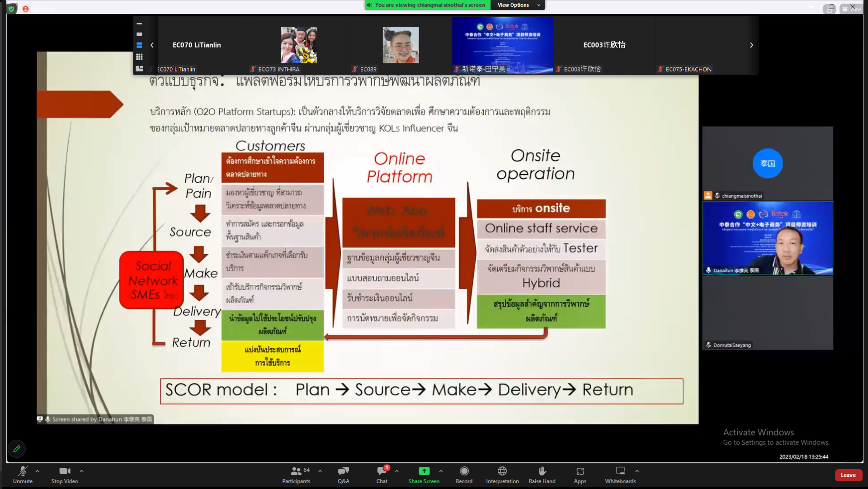Expand caret next to Participants

click(x=320, y=471)
